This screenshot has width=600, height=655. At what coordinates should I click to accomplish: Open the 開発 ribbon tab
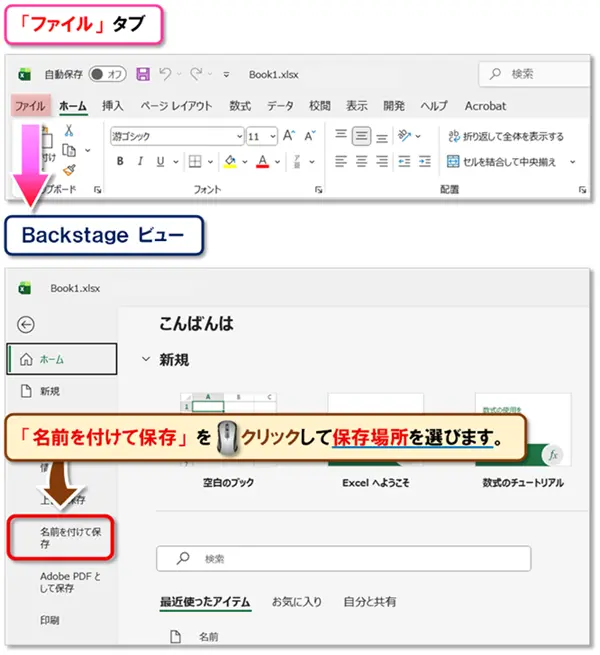pos(394,106)
